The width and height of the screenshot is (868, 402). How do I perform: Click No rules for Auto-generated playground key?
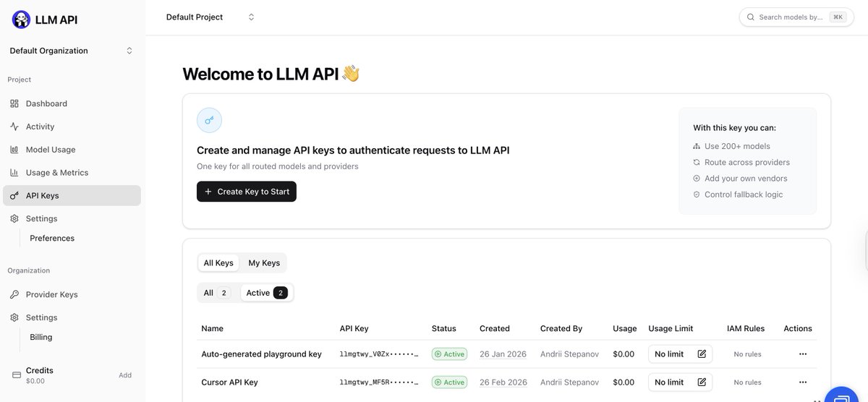point(747,354)
